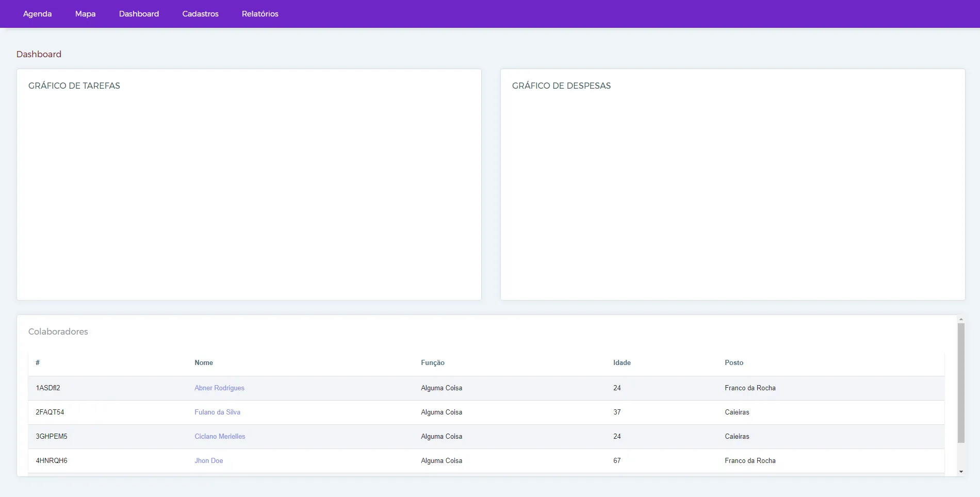Open the Relatórios menu
The image size is (980, 497).
point(260,14)
